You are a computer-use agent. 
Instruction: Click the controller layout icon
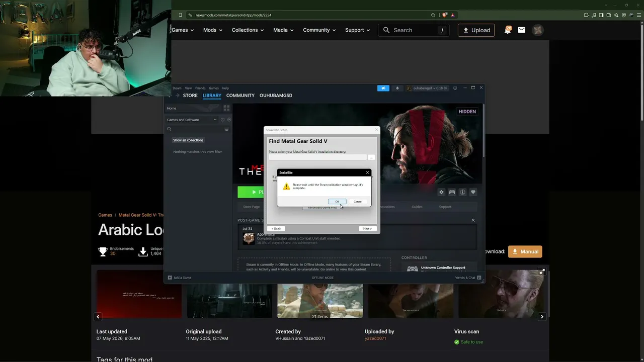[x=452, y=192]
